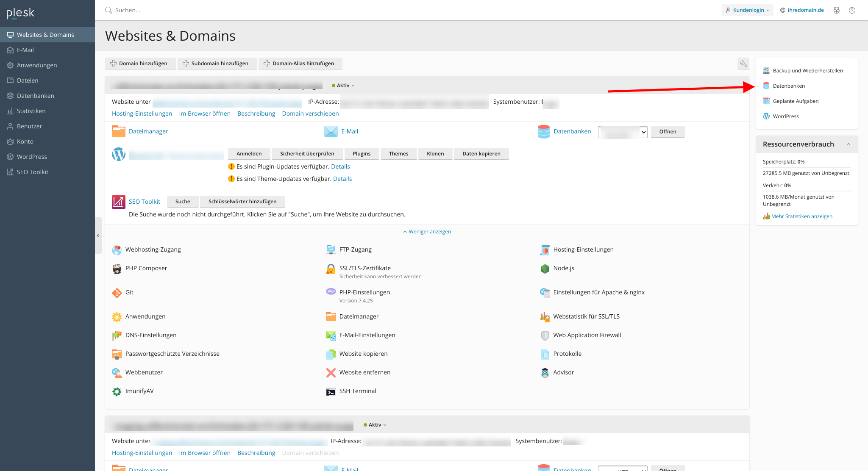
Task: Open Domain verschieben link of first domain
Action: 310,114
